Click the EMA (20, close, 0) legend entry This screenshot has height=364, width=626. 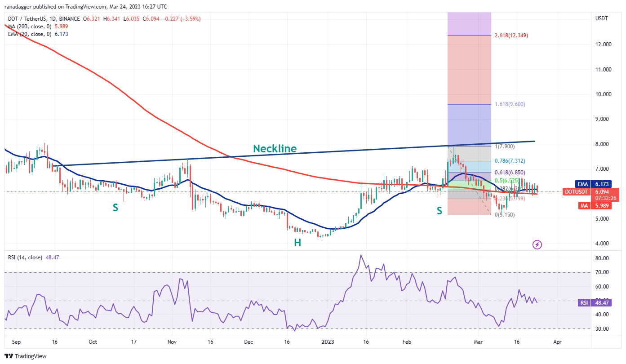(31, 34)
